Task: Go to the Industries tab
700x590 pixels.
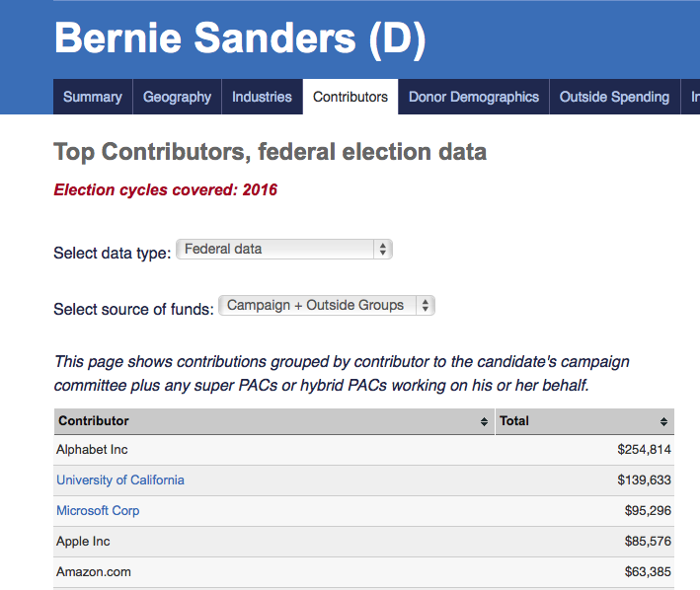Action: point(262,97)
